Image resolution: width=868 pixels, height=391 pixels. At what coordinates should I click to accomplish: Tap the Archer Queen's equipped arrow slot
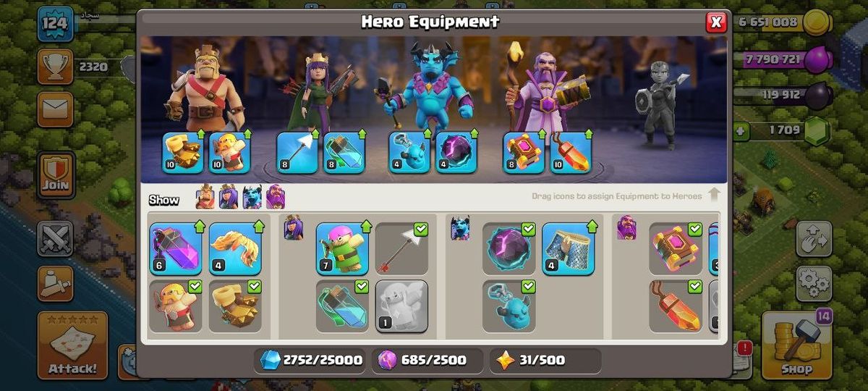point(298,152)
